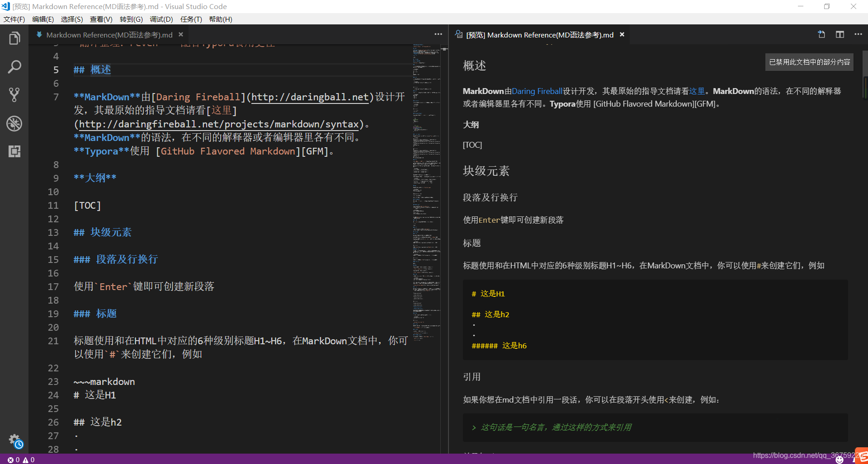Click the minimap code overview
The width and height of the screenshot is (868, 464).
[426, 192]
